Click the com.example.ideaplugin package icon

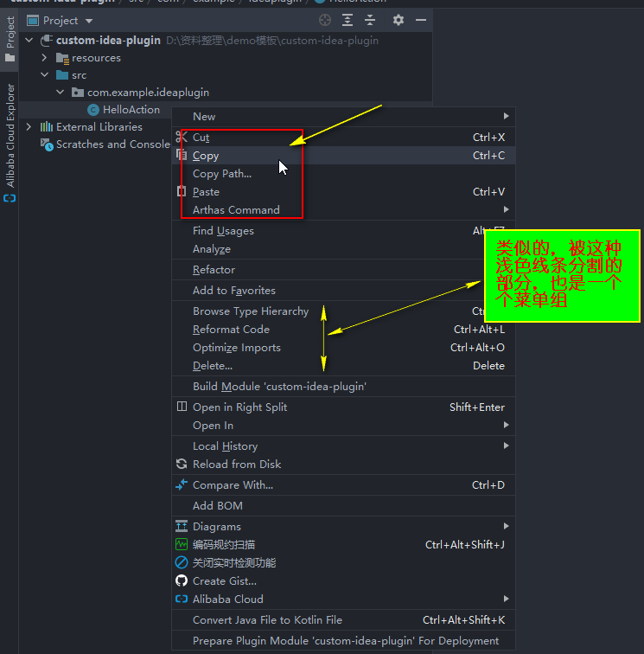(78, 93)
